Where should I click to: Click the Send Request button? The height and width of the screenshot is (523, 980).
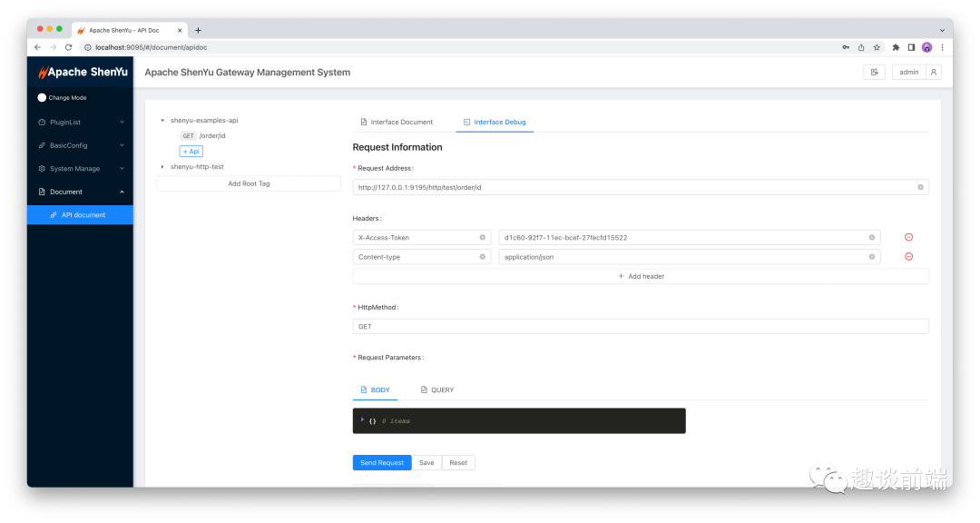pos(381,462)
